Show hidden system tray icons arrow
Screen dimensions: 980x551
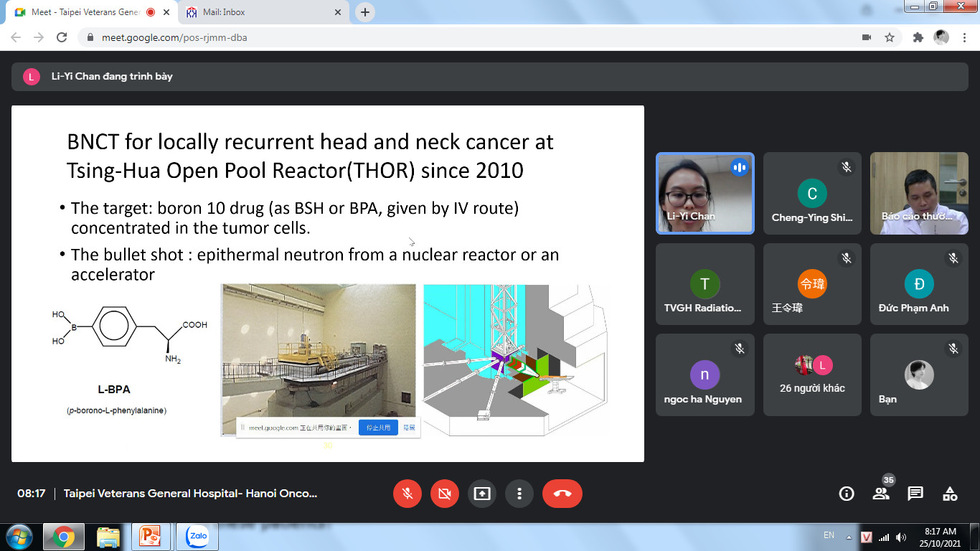849,537
